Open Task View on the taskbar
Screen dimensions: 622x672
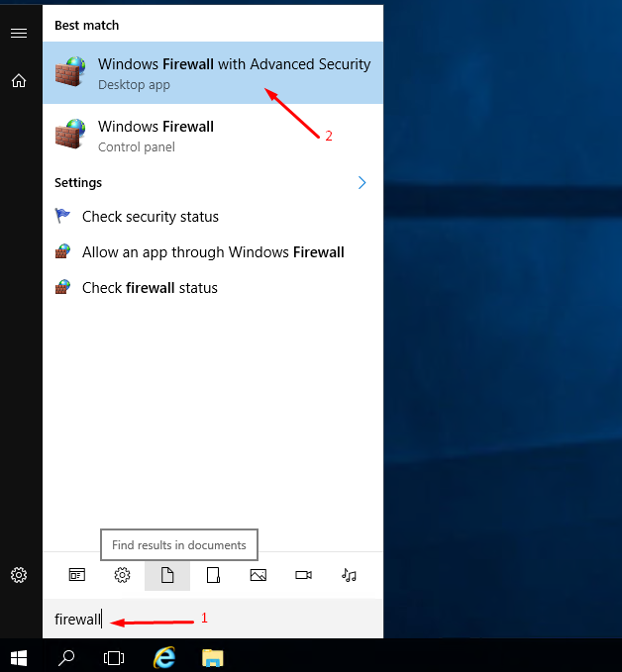(x=114, y=657)
